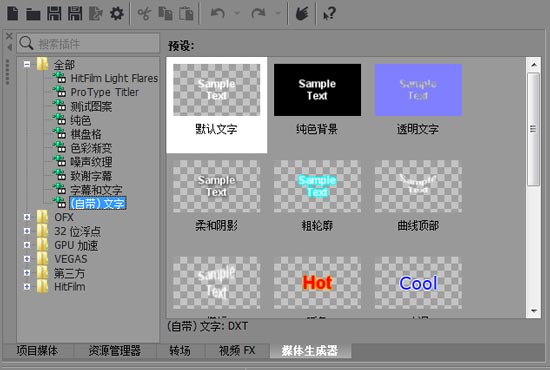The width and height of the screenshot is (550, 370).
Task: Choose the 透明文字 preset thumbnail
Action: (x=418, y=90)
